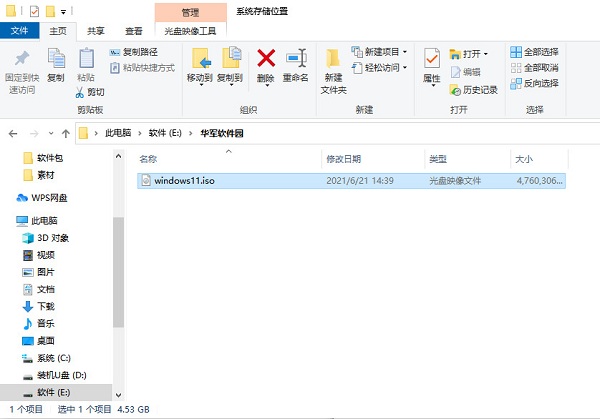Switch to the View (查看) tab
The height and width of the screenshot is (419, 600).
tap(134, 31)
